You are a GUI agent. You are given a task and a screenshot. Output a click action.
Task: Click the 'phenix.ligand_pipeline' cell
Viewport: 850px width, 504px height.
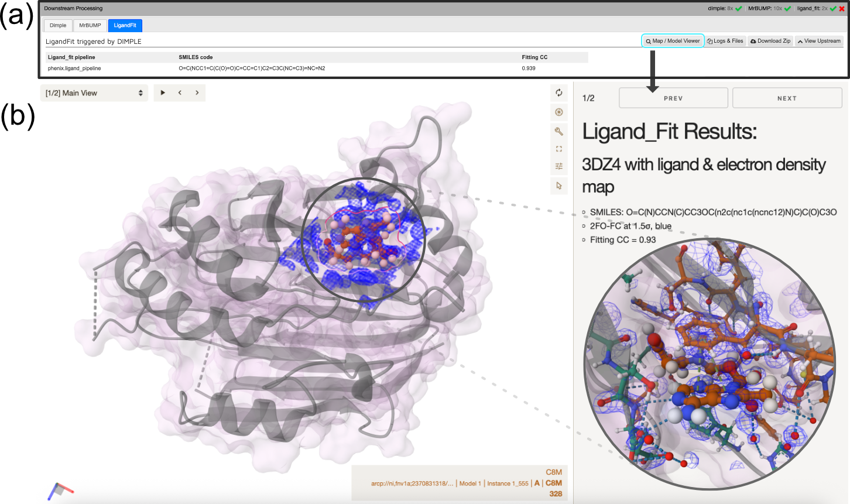tap(74, 68)
